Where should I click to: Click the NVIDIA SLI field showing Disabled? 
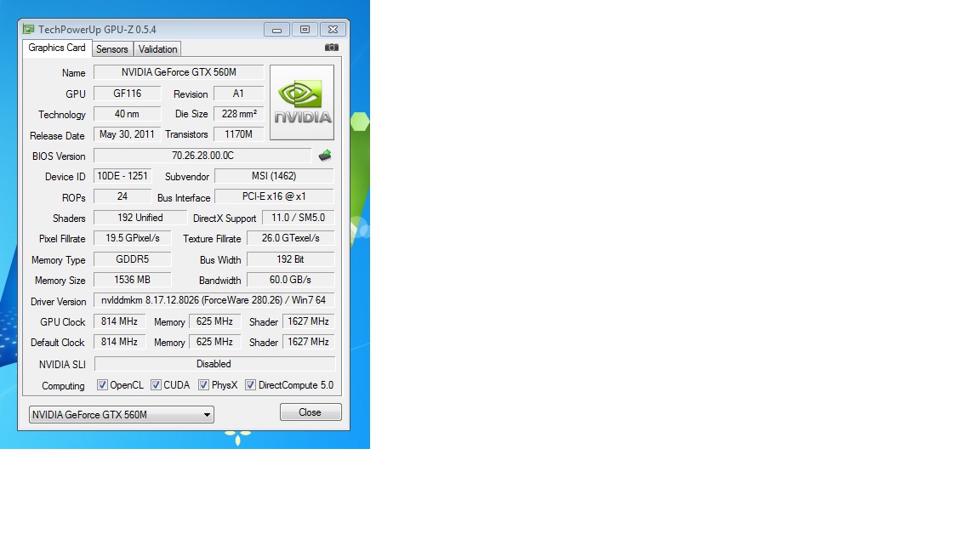coord(214,364)
